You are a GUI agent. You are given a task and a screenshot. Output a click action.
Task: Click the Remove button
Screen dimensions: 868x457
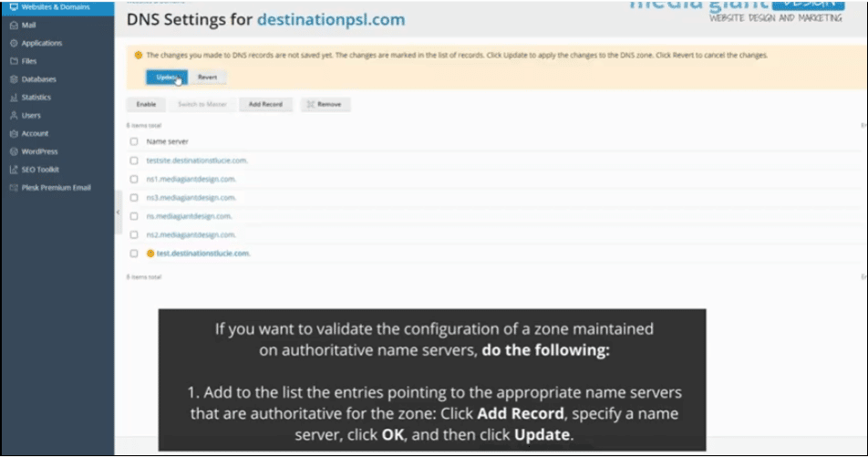(x=325, y=104)
